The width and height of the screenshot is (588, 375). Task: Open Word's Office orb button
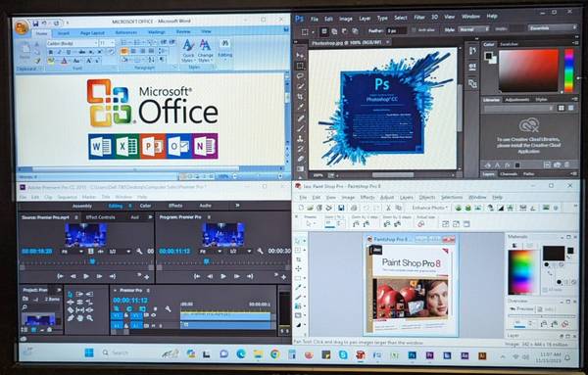22,27
